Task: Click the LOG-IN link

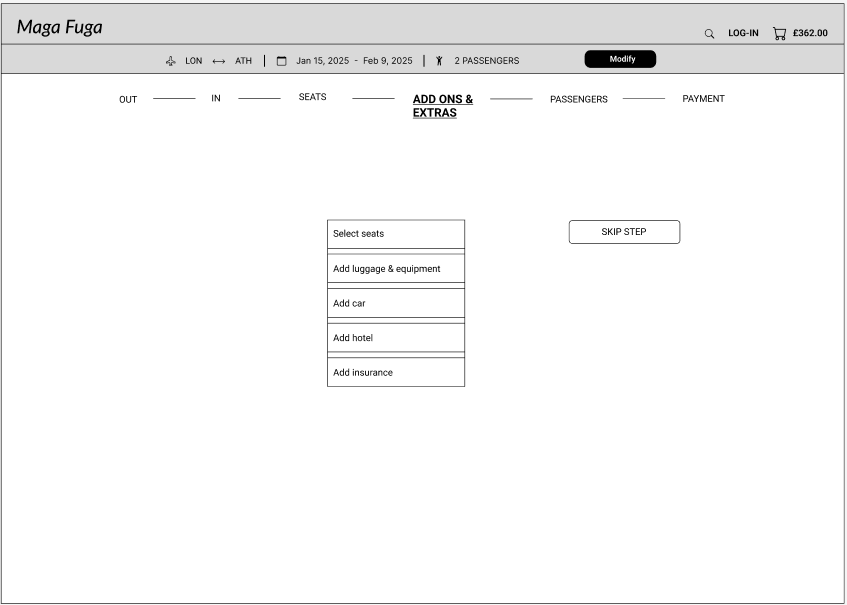Action: click(x=743, y=33)
